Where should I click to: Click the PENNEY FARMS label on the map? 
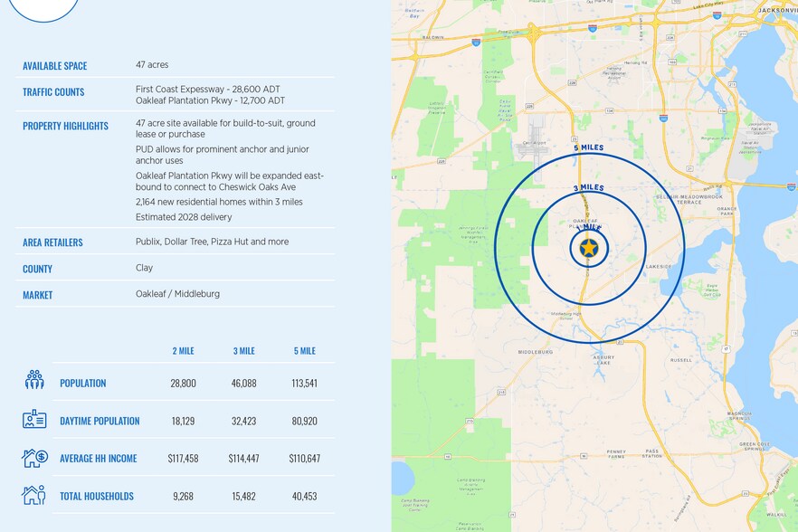(616, 454)
